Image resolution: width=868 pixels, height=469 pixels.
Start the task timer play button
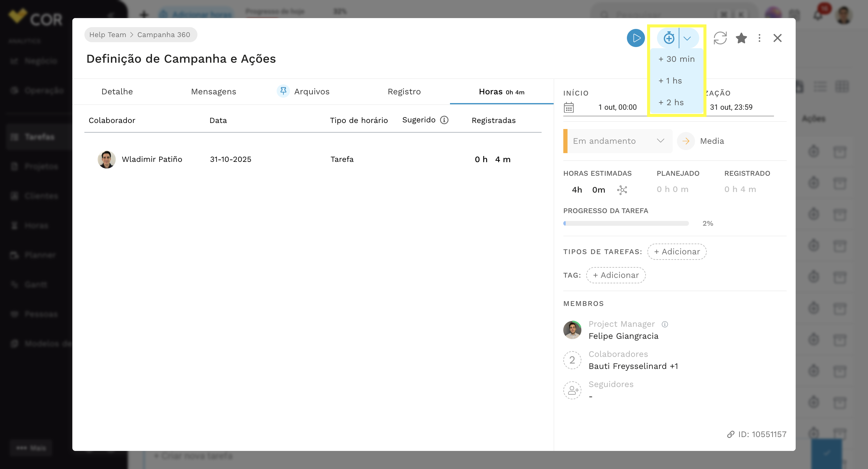[636, 38]
